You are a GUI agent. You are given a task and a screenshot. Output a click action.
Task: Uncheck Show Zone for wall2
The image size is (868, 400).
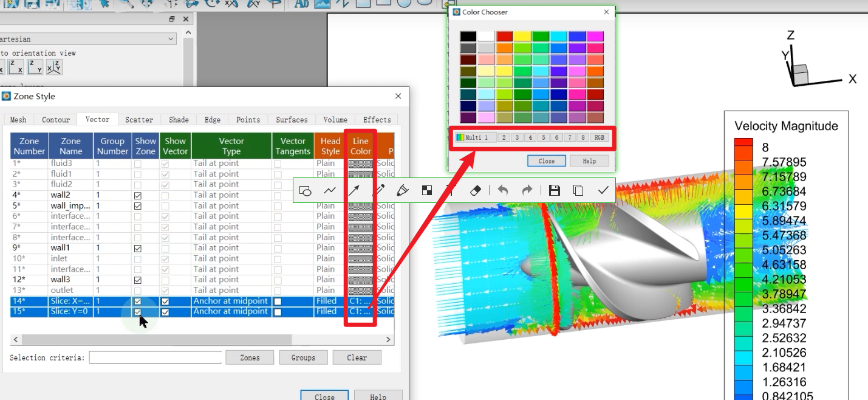point(138,196)
